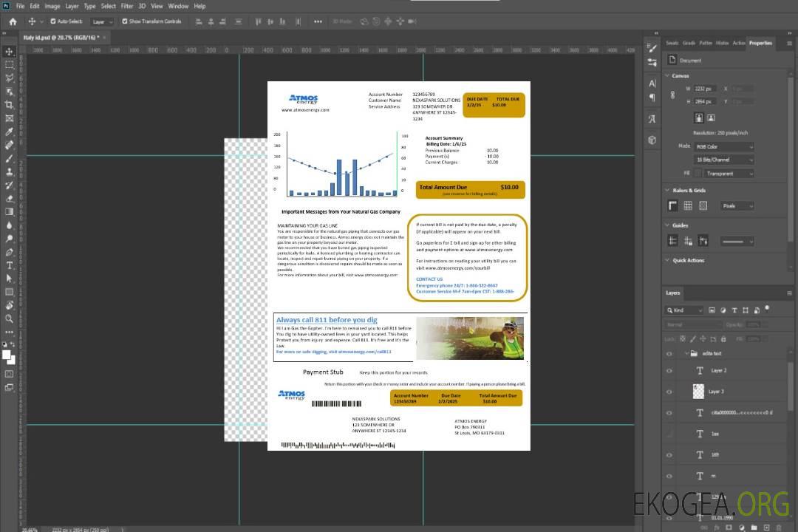Open the Image menu
The width and height of the screenshot is (798, 532).
(x=52, y=6)
